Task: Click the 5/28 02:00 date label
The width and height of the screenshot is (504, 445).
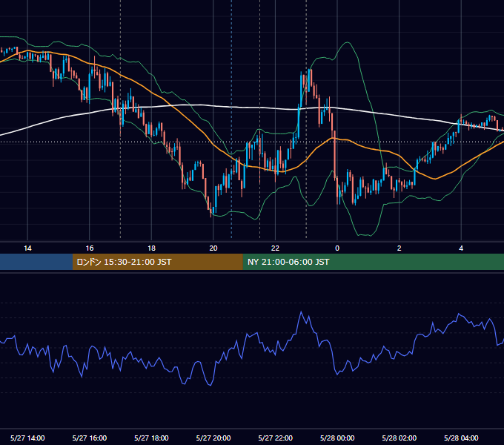Action: pos(399,438)
